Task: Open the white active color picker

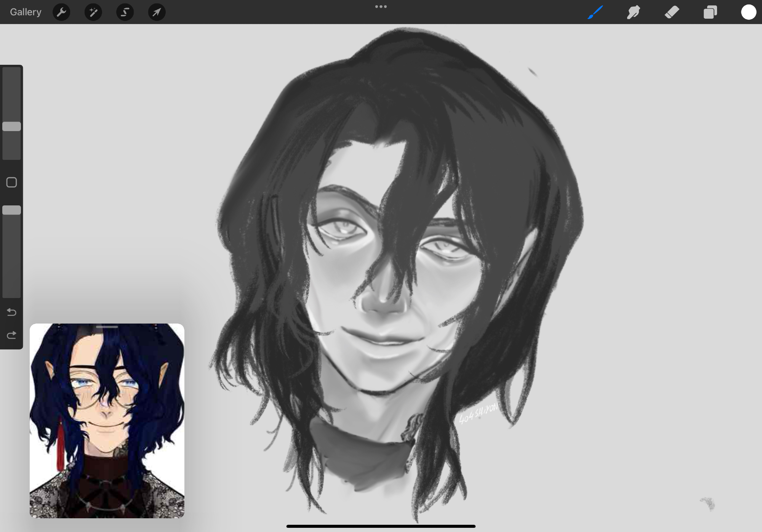Action: 748,12
